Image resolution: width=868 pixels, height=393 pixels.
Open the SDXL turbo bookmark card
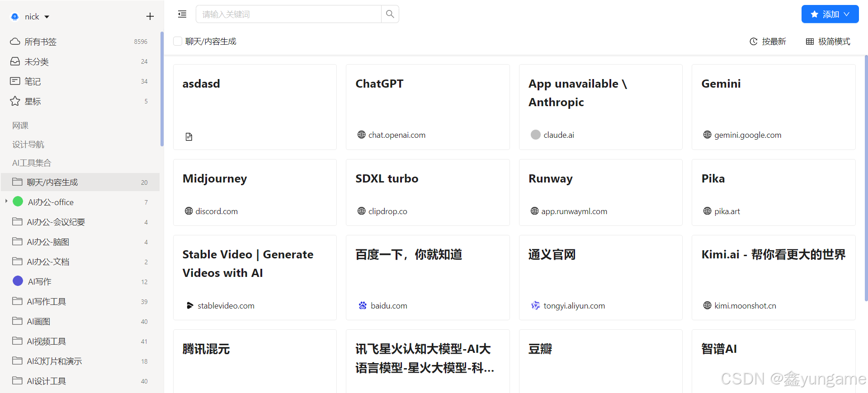428,192
